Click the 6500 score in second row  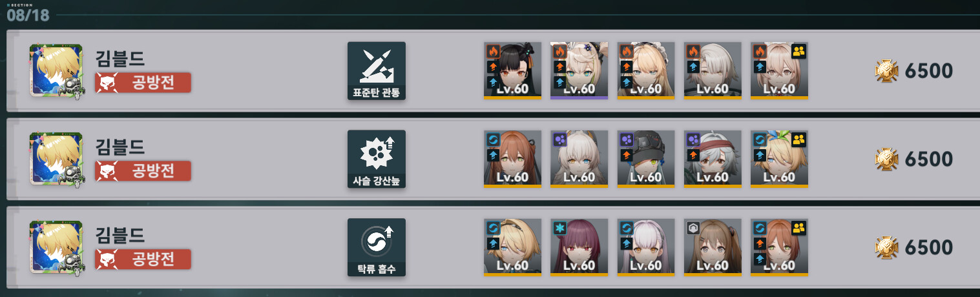[929, 159]
